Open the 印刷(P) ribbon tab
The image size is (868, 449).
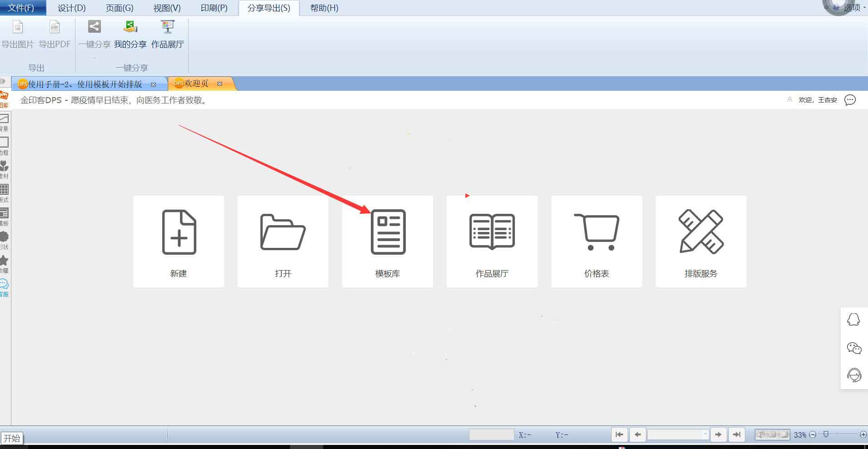click(214, 8)
